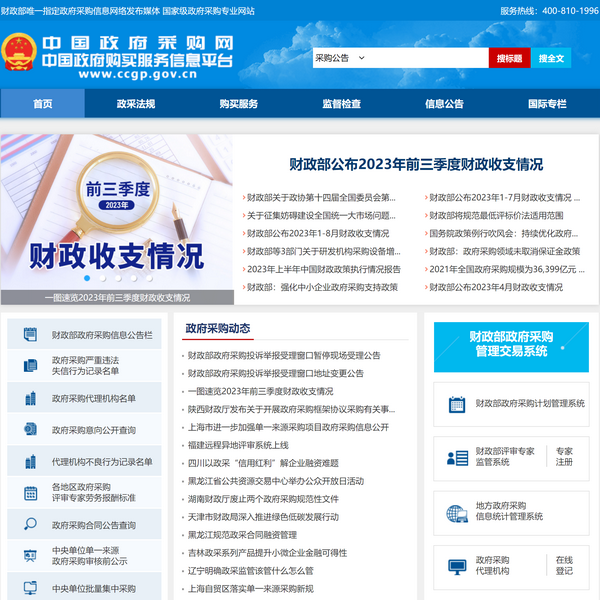The image size is (600, 600).
Task: Click 评审专家监管系统 person-list icon
Action: [x=456, y=457]
